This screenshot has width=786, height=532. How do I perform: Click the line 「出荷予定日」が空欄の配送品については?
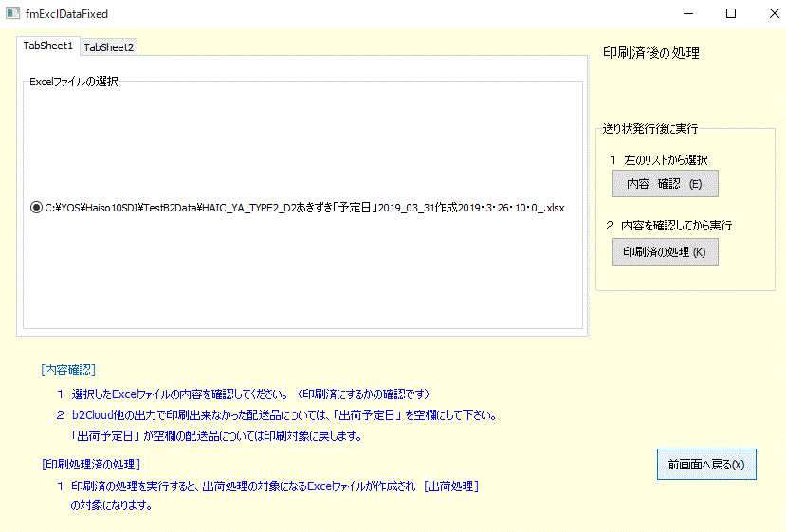(217, 435)
